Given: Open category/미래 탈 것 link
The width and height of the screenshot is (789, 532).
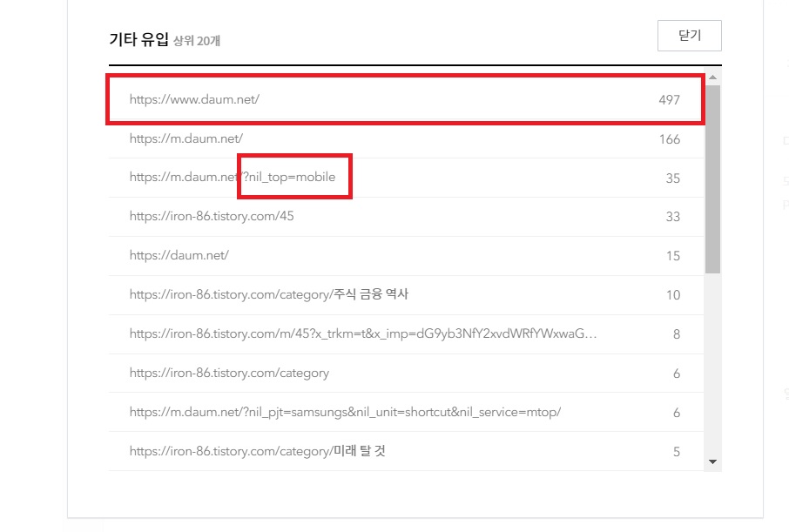Looking at the screenshot, I should point(258,451).
